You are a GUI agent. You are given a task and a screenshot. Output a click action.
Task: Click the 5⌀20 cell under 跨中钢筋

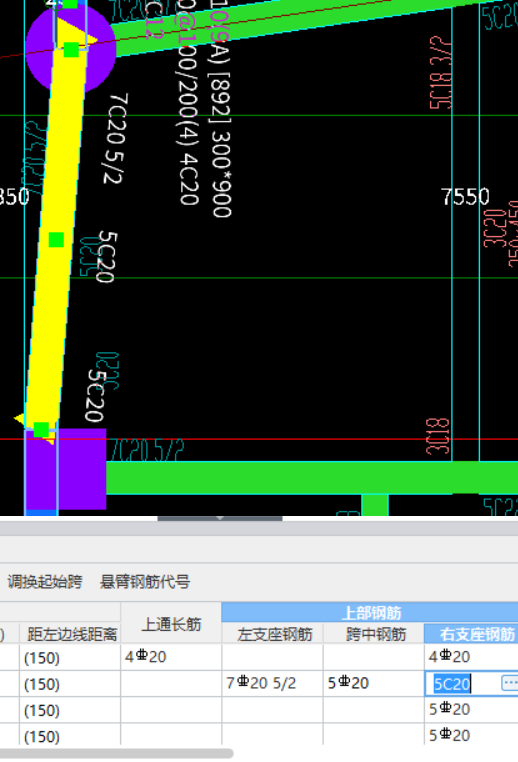[x=374, y=683]
